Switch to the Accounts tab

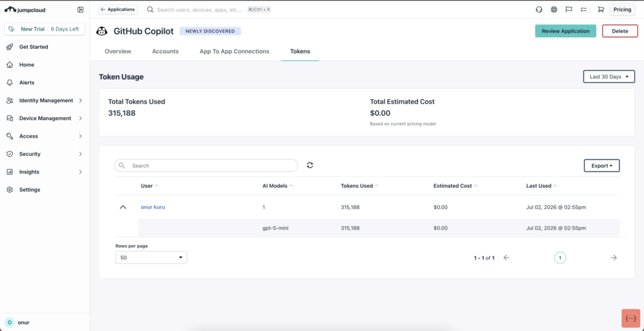(x=165, y=52)
